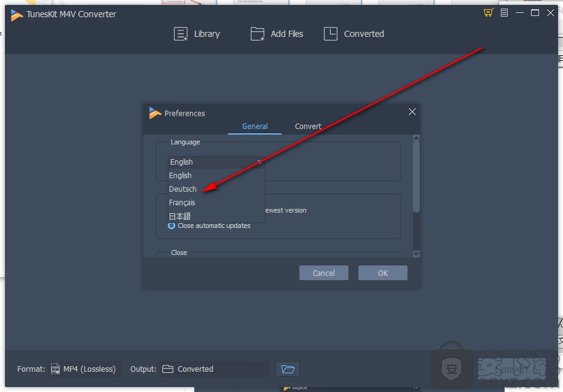Image resolution: width=563 pixels, height=392 pixels.
Task: Maximize the TunesKit M4V Converter window
Action: [535, 13]
